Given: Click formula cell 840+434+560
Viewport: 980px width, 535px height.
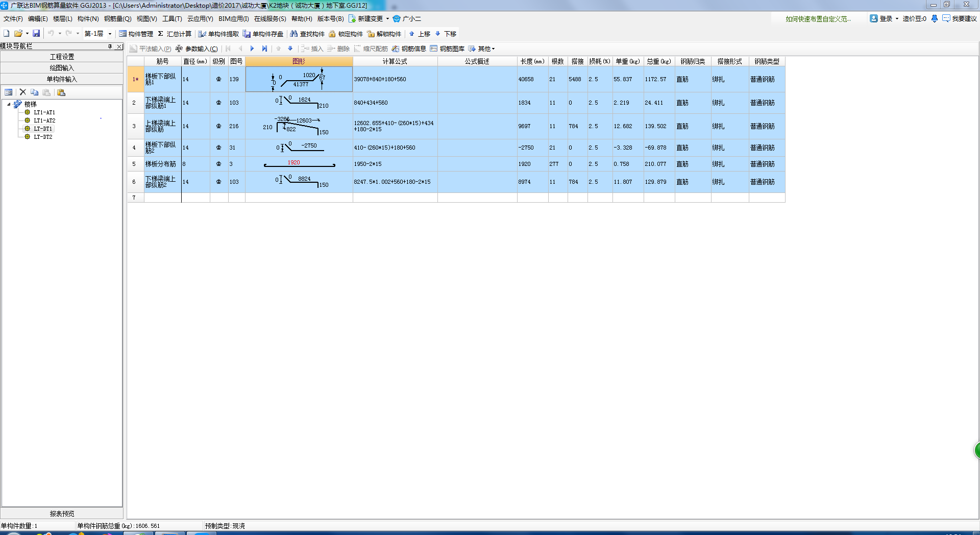Looking at the screenshot, I should pos(395,103).
